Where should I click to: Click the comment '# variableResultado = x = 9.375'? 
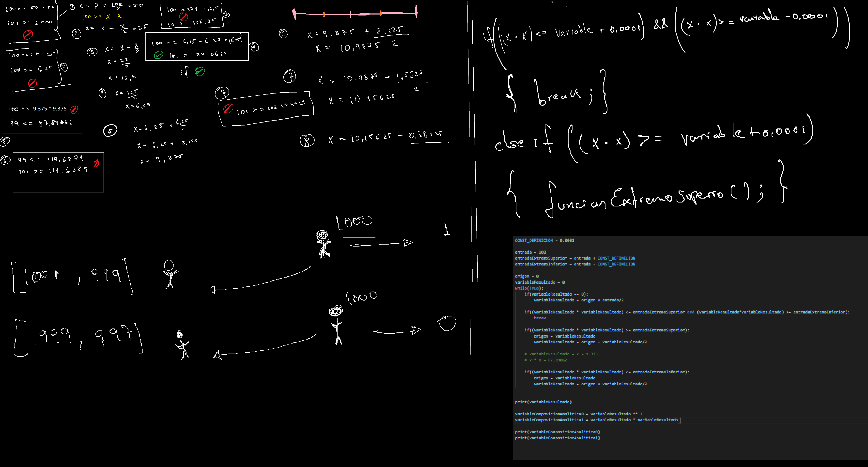tap(561, 354)
